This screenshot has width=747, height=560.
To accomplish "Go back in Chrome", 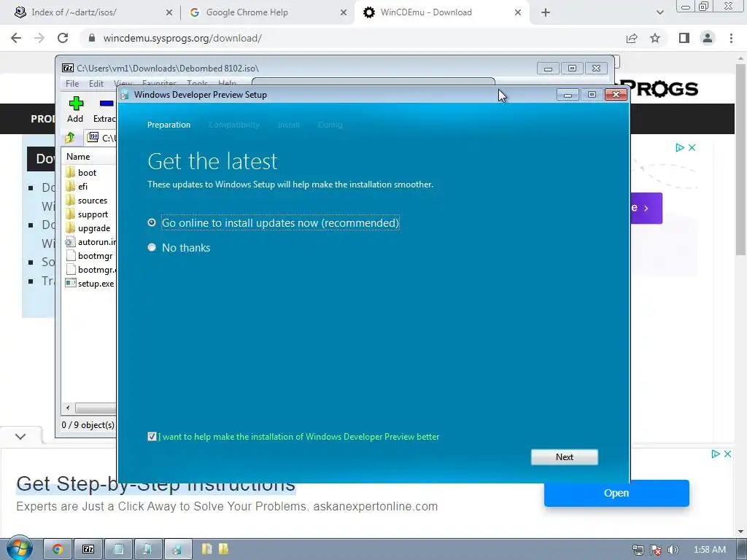I will coord(16,38).
